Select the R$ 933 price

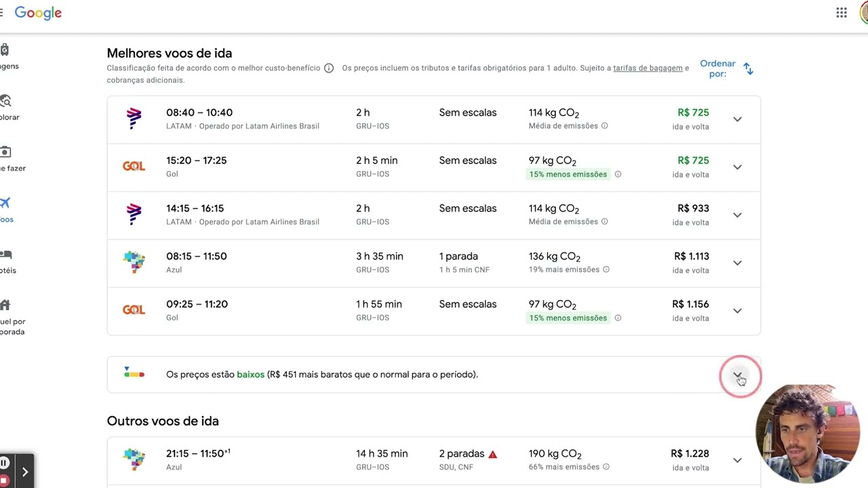[x=693, y=209]
